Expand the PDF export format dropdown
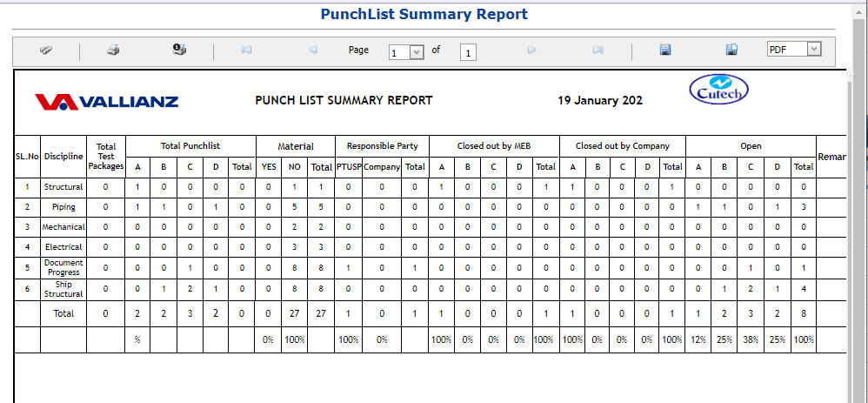868x403 pixels. tap(813, 50)
